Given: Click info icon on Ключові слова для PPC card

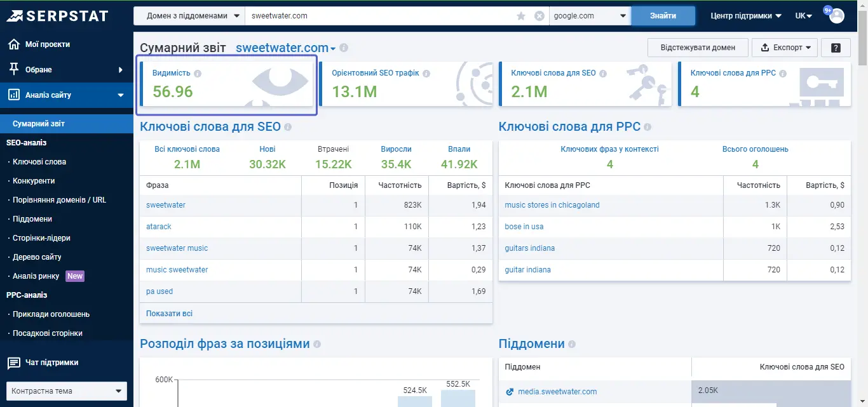Looking at the screenshot, I should (783, 74).
